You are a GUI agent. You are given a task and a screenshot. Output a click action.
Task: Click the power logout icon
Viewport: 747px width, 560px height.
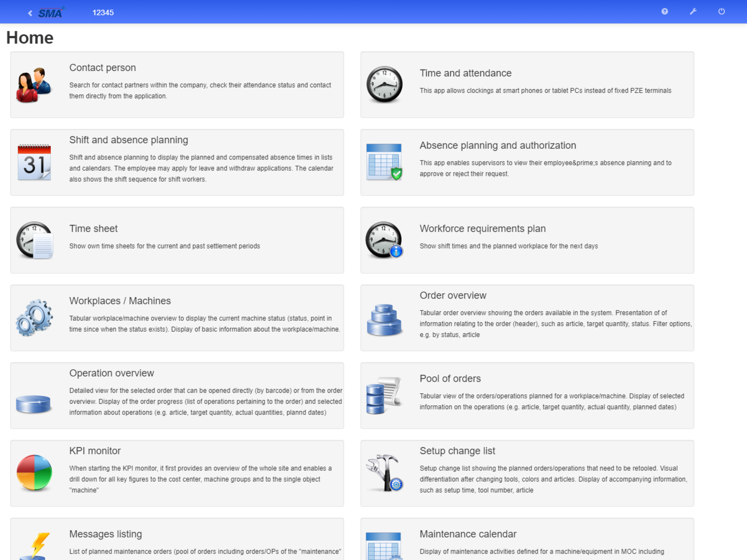[x=721, y=11]
